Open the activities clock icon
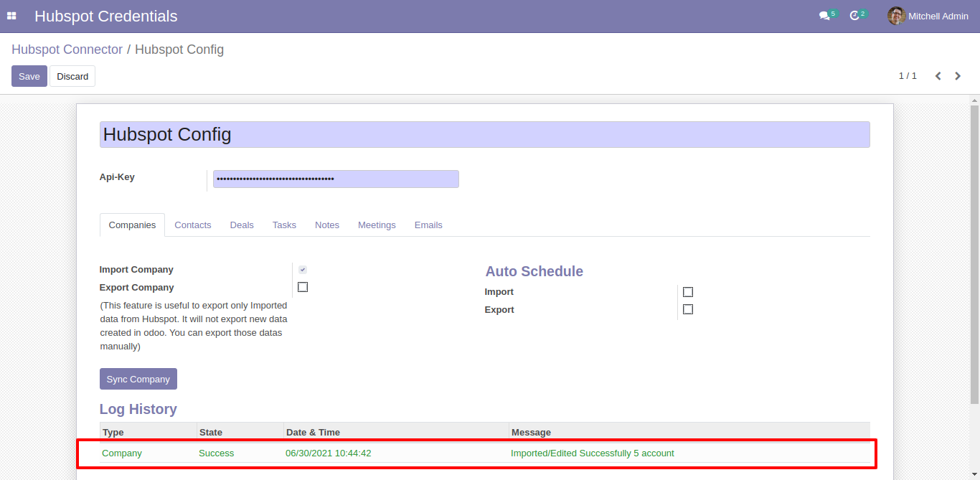This screenshot has height=480, width=980. click(x=854, y=16)
